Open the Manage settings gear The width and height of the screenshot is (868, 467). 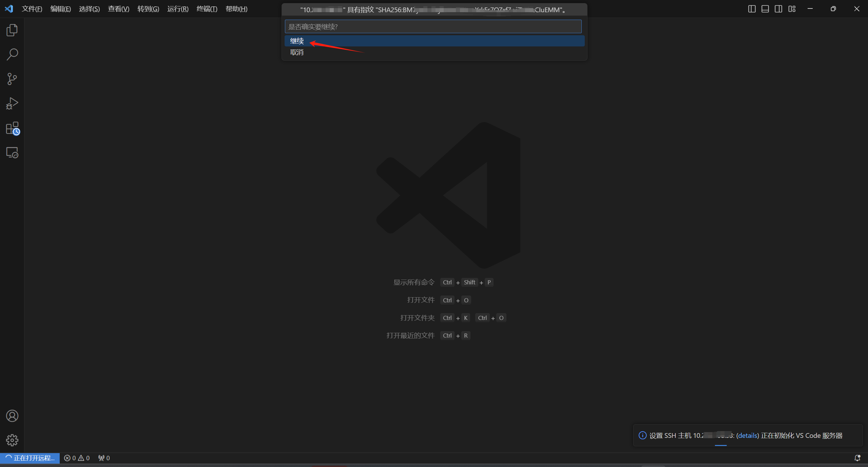12,440
